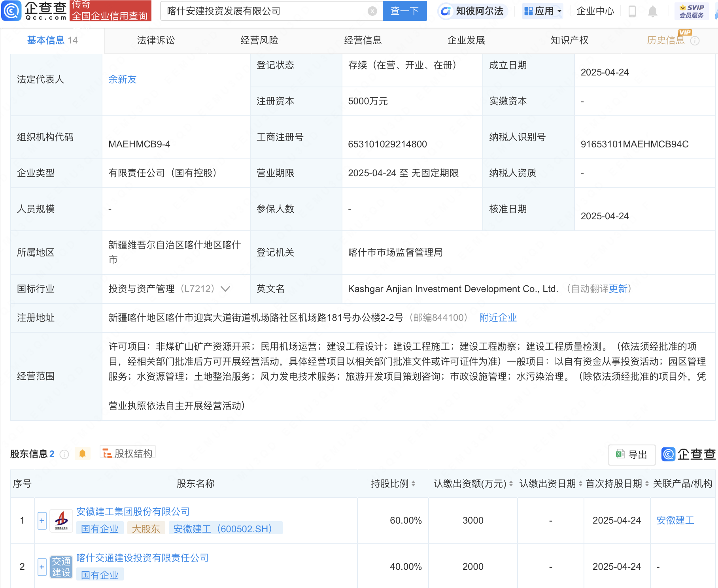
Task: Click the Qichacha logo icon
Action: click(x=11, y=11)
